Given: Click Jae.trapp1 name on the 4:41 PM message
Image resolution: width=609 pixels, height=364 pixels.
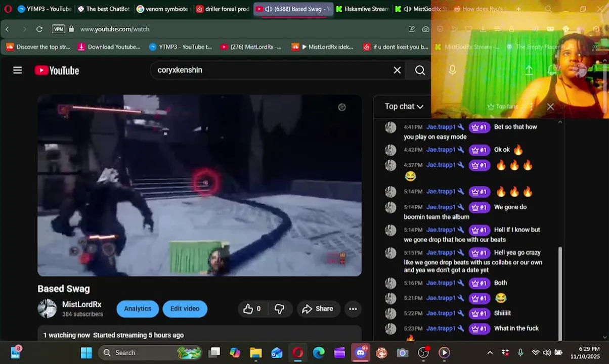Looking at the screenshot, I should (441, 127).
